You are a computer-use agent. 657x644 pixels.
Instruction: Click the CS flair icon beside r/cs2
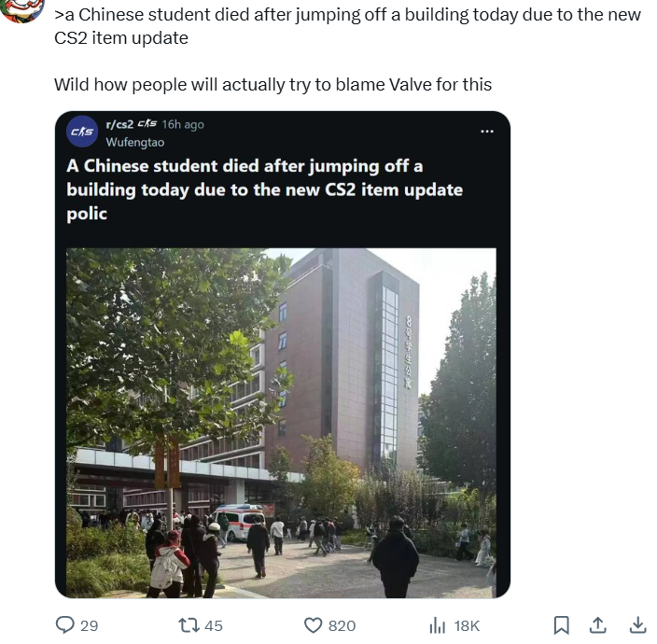pos(147,123)
